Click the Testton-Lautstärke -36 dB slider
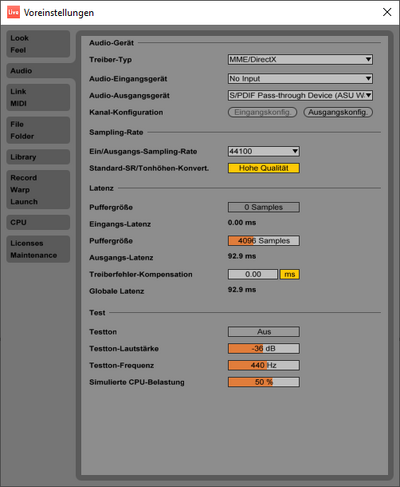Image resolution: width=400 pixels, height=487 pixels. click(x=264, y=349)
